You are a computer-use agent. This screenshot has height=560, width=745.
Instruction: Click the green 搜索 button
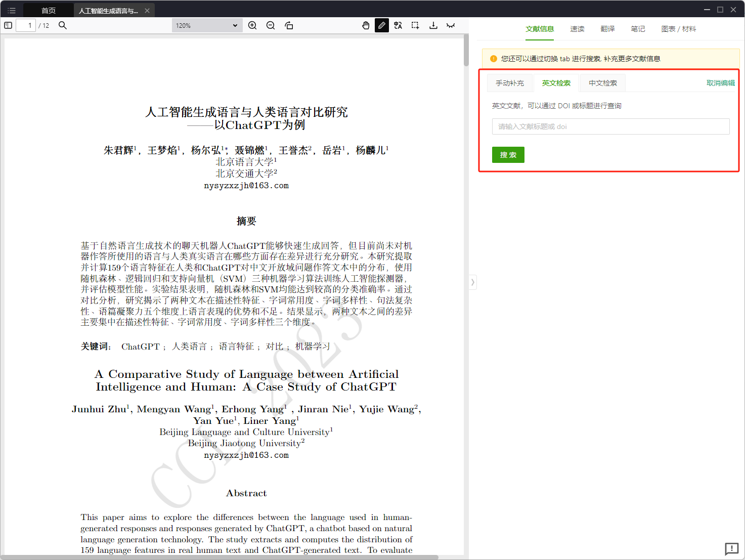point(508,155)
